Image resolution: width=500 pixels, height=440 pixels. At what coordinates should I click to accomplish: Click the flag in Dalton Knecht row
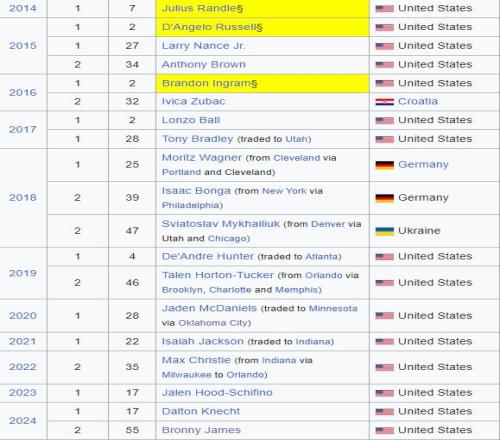[385, 412]
